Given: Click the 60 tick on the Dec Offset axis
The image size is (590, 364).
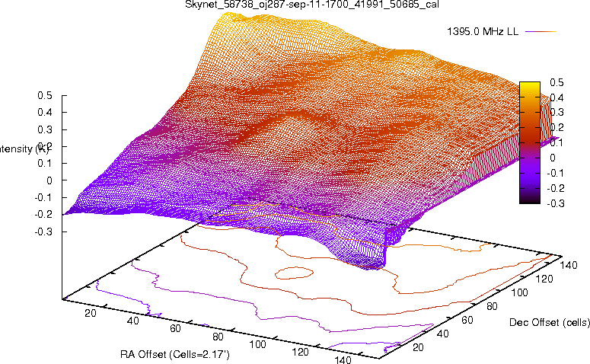Looking at the screenshot, I should pyautogui.click(x=467, y=321).
